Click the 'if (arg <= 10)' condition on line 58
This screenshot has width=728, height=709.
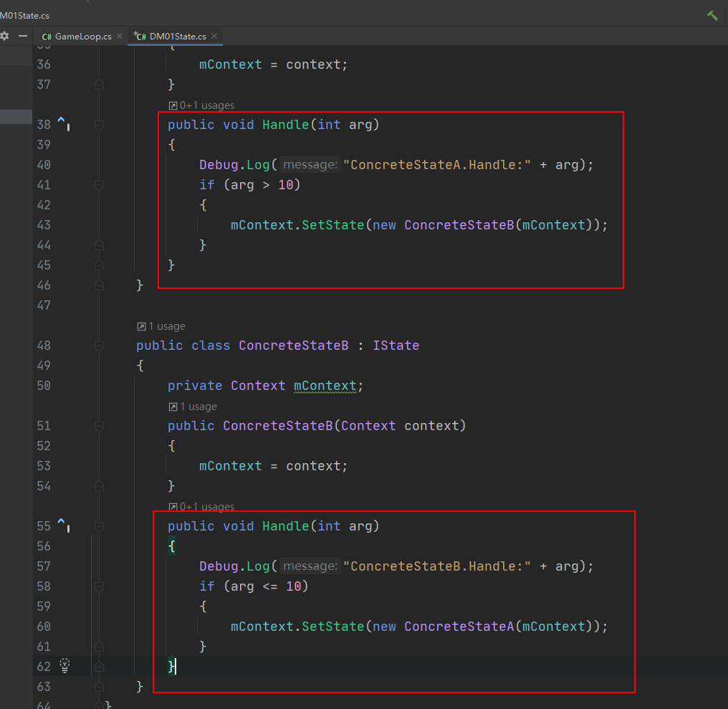tap(254, 586)
